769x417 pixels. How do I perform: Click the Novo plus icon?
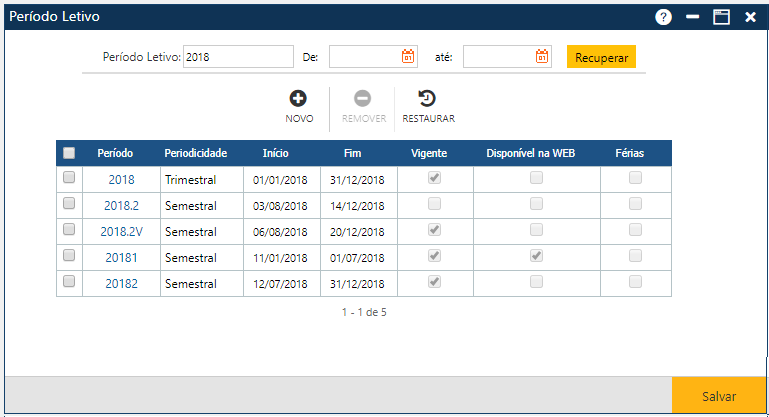tap(298, 98)
